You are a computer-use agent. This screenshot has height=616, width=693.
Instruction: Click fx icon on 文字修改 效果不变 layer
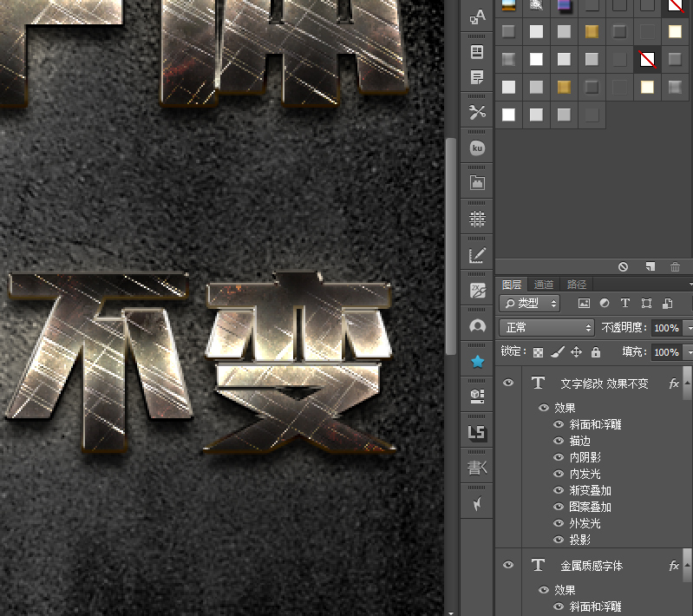(674, 383)
